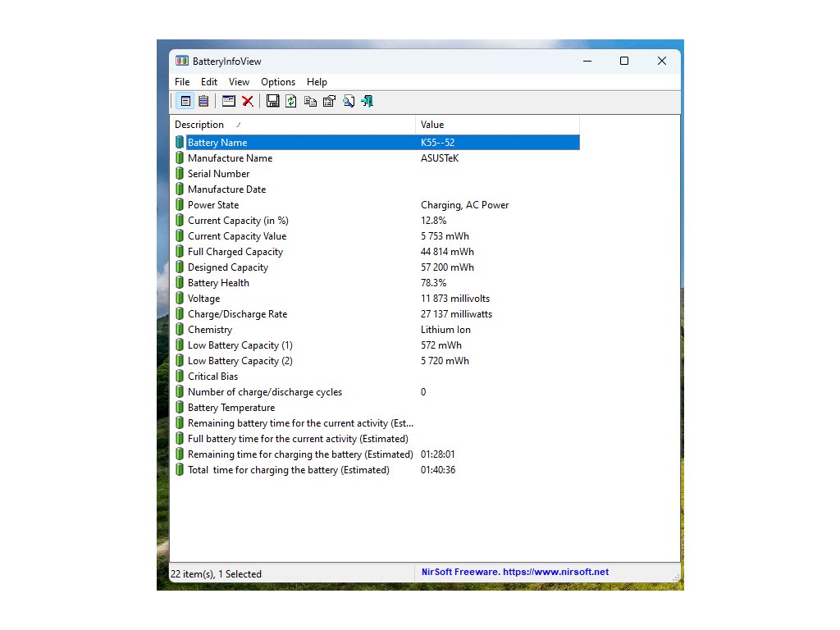Open the View menu
Viewport: 840px width, 630px height.
point(239,82)
